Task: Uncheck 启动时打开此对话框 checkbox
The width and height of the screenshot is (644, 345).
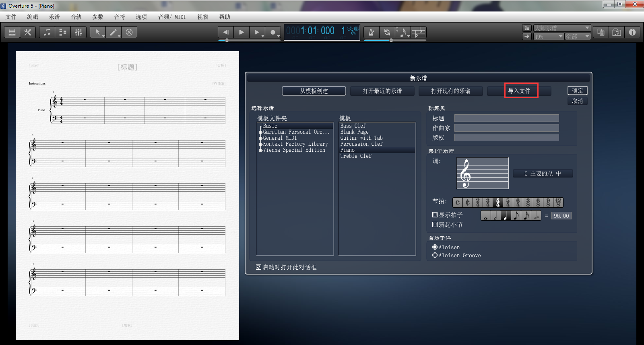Action: pyautogui.click(x=259, y=267)
